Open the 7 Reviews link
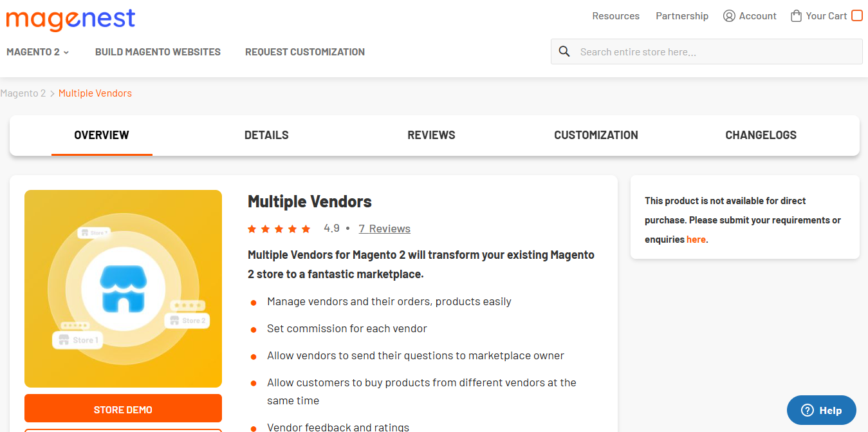The image size is (868, 432). pyautogui.click(x=384, y=229)
